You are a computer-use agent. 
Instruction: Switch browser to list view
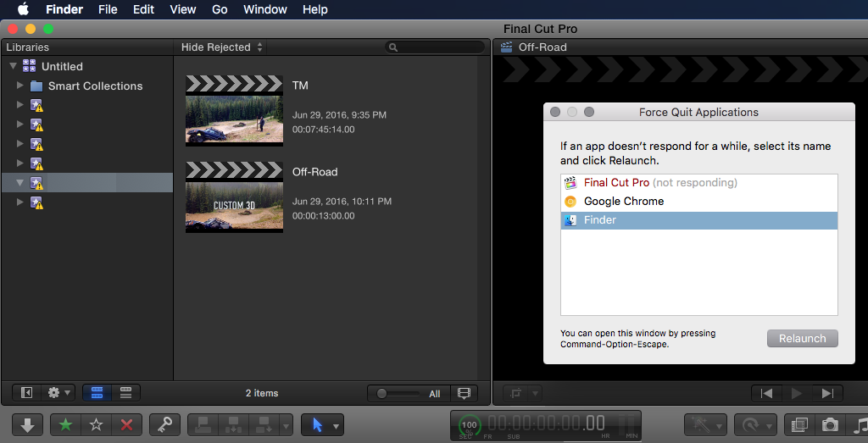125,393
